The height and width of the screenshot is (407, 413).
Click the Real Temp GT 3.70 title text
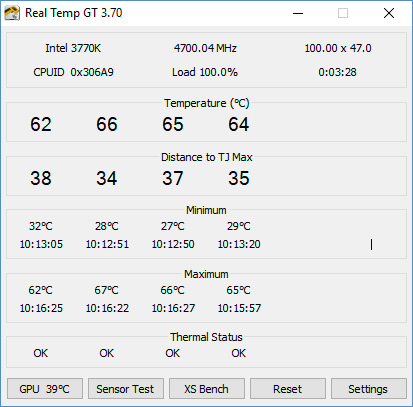[74, 13]
